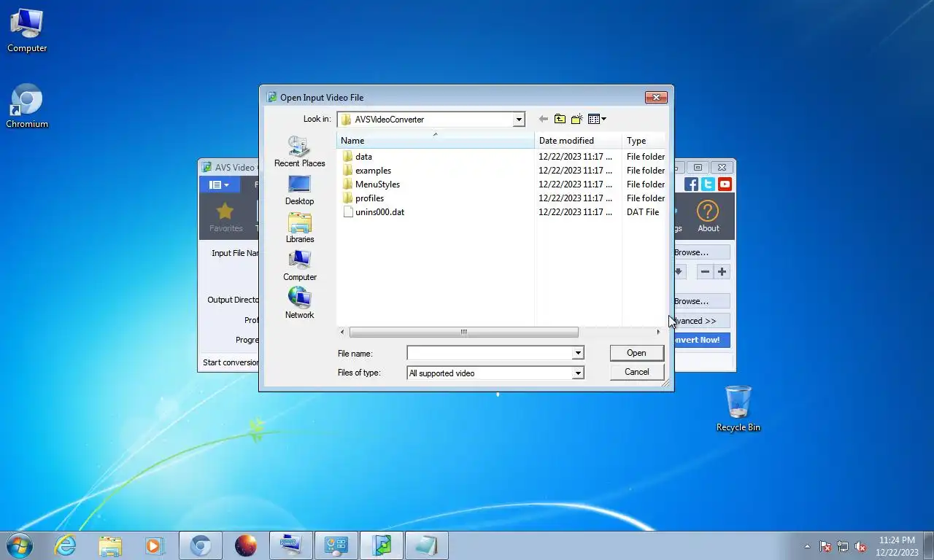
Task: Open the YouTube icon in AVS window
Action: [725, 184]
